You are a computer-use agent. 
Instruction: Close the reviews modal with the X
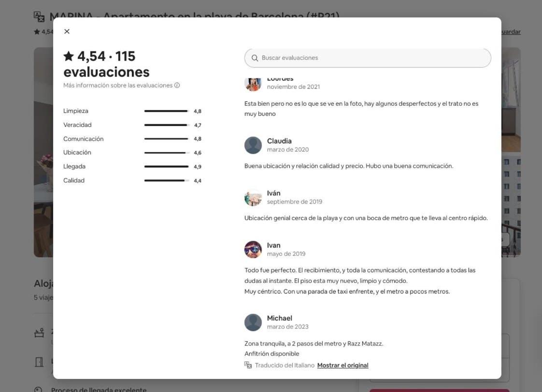pyautogui.click(x=67, y=31)
